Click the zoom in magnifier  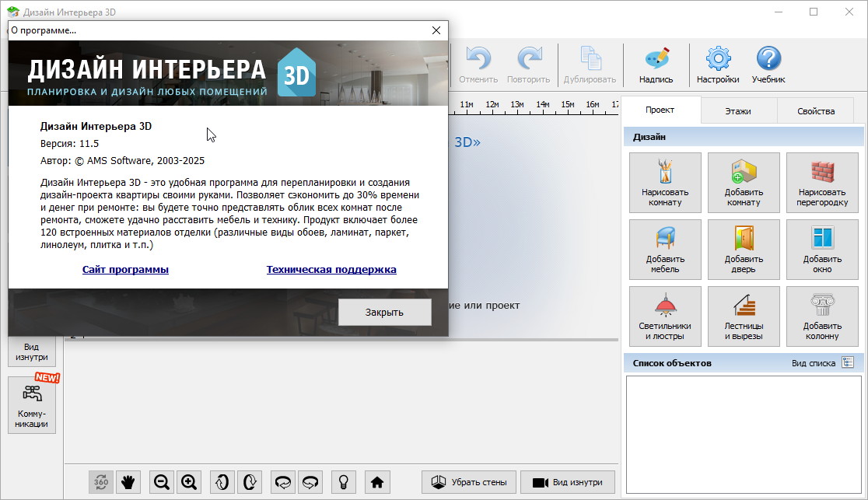tap(189, 482)
